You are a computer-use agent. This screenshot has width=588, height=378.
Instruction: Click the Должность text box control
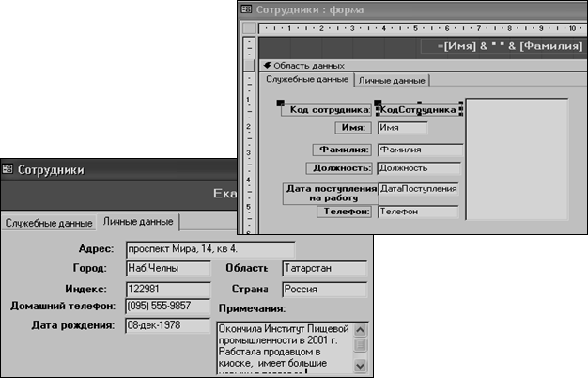[419, 167]
